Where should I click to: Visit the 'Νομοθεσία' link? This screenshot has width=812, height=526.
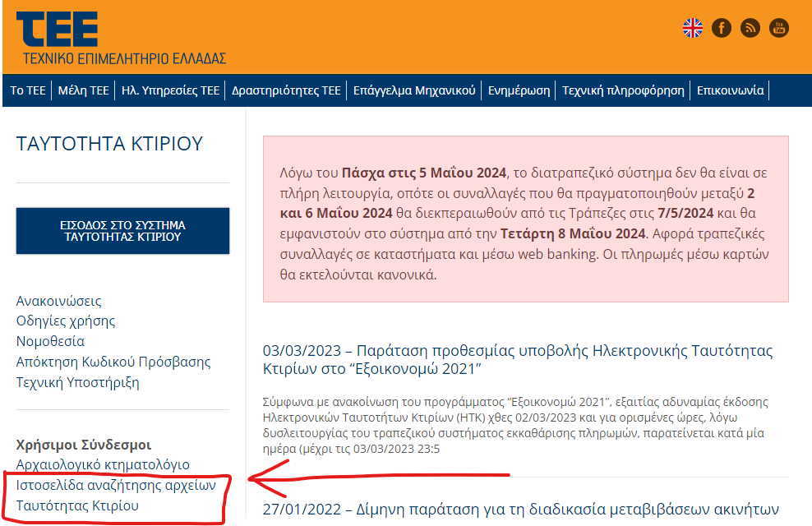[x=50, y=341]
